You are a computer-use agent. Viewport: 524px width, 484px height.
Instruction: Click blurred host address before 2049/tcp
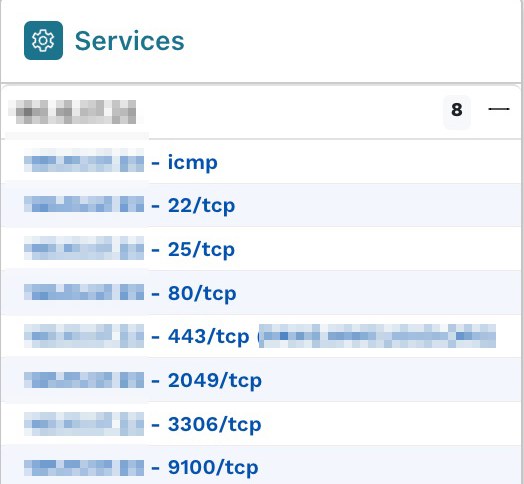[84, 380]
